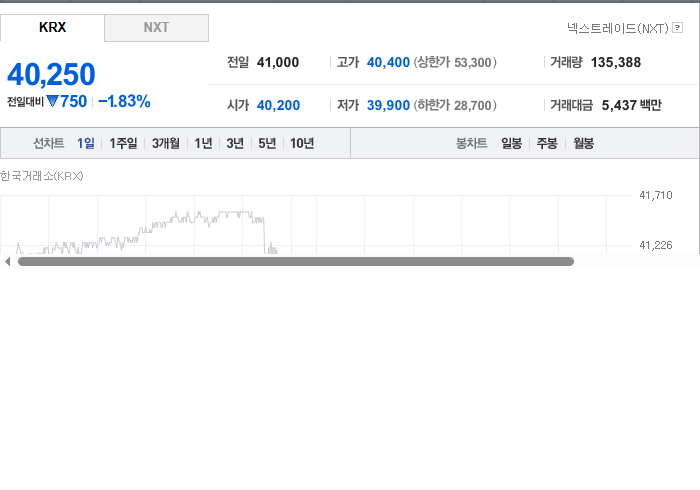
Task: Show the 일봉 daily candle chart
Action: (x=511, y=143)
